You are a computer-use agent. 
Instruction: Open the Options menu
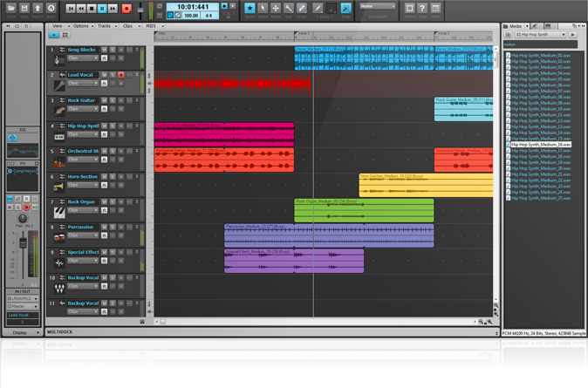click(x=83, y=26)
